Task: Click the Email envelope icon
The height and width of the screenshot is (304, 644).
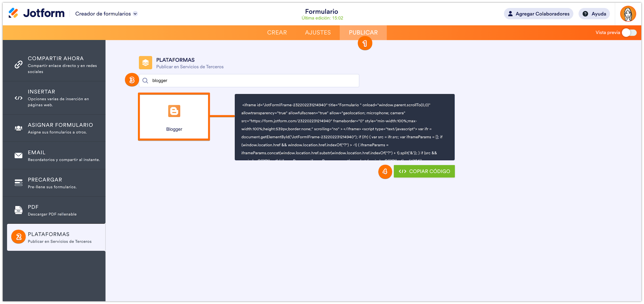Action: tap(18, 156)
